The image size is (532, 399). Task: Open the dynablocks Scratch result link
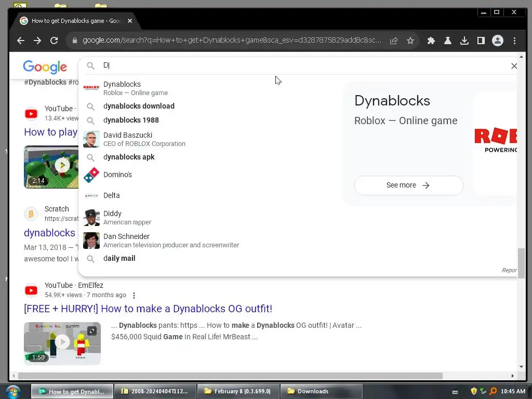(x=49, y=233)
